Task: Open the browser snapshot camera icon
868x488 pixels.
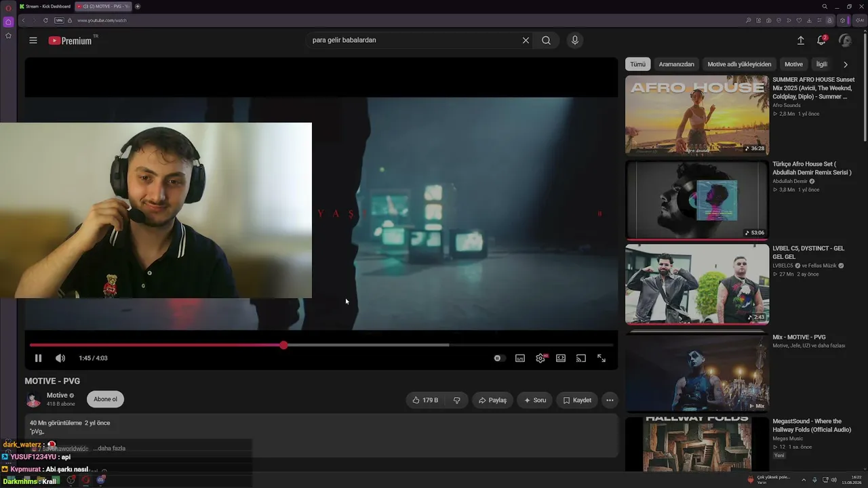Action: coord(768,20)
